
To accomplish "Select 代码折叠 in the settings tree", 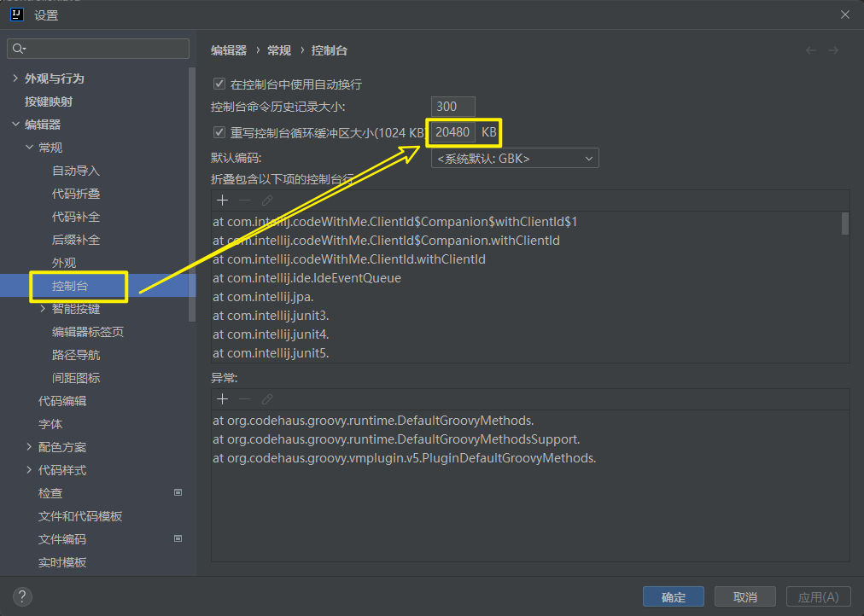I will click(76, 194).
